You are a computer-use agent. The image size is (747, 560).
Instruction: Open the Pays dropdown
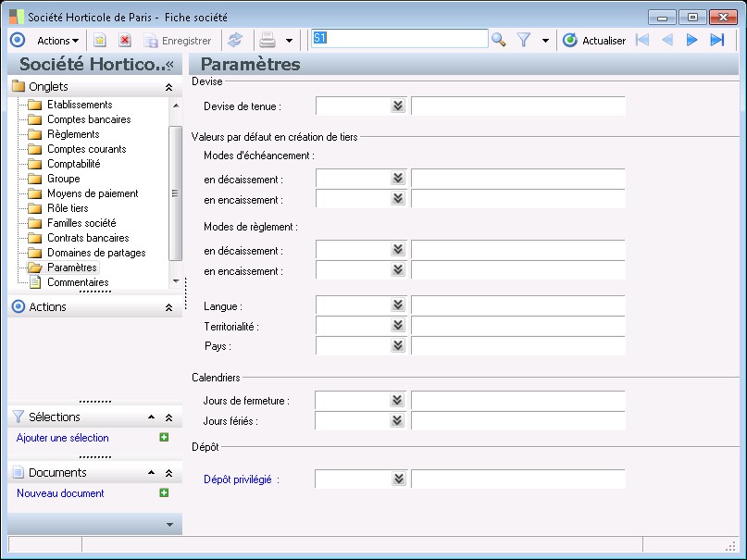point(398,345)
